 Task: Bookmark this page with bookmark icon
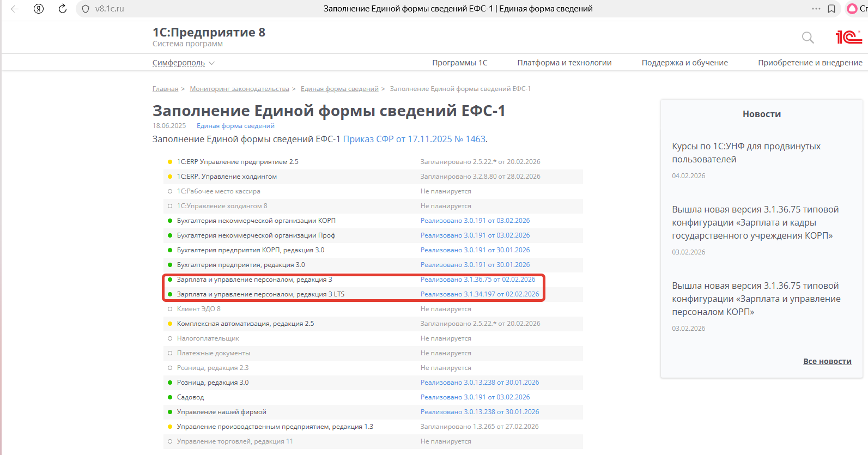coord(831,9)
